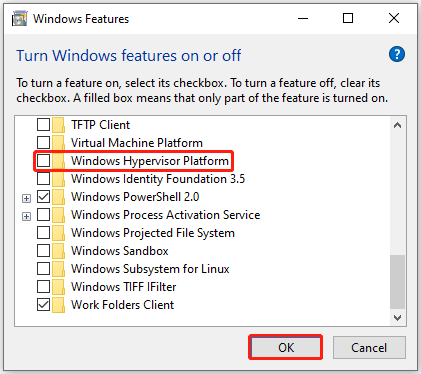Screen dimensions: 421x374
Task: Click the TFTP Client folder icon
Action: (59, 125)
